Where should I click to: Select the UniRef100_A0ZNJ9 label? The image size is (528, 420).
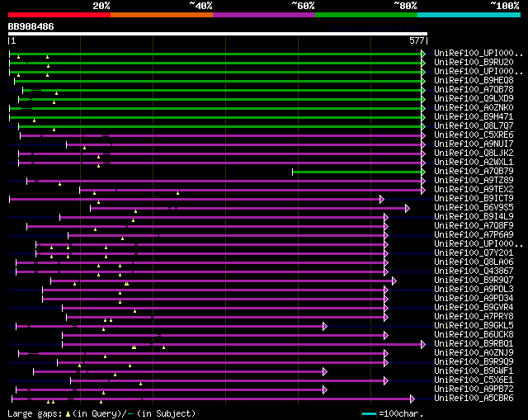click(x=474, y=353)
